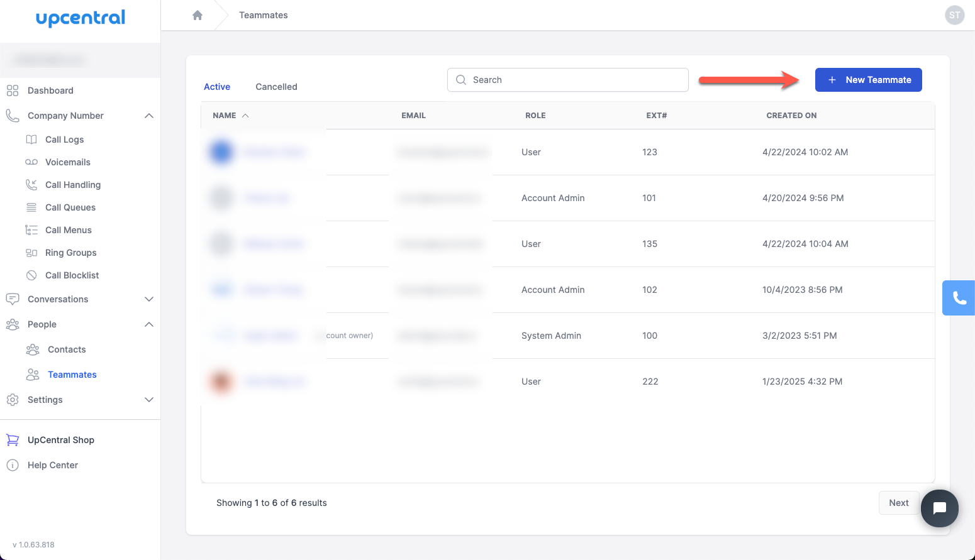975x560 pixels.
Task: Open the ST profile avatar menu
Action: pyautogui.click(x=955, y=14)
